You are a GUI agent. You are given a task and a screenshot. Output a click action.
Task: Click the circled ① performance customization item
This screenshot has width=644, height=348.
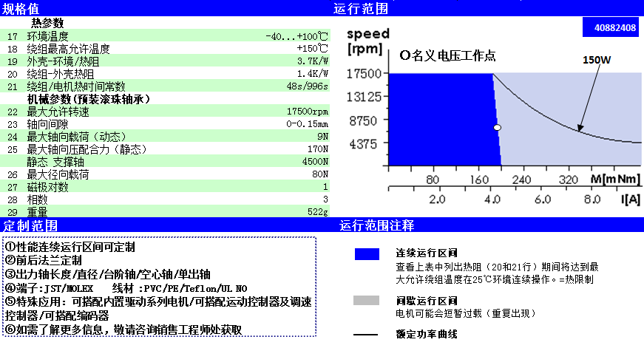click(x=81, y=247)
